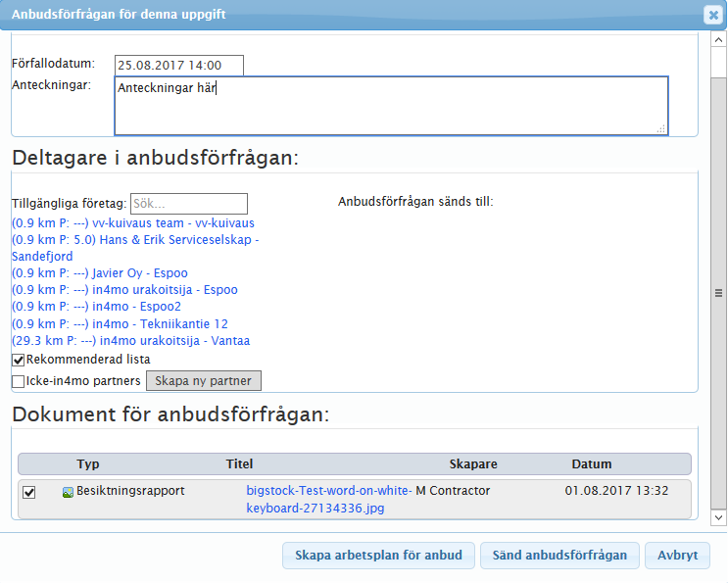
Task: Enable the Icke-in4mo partners checkbox
Action: tap(18, 381)
